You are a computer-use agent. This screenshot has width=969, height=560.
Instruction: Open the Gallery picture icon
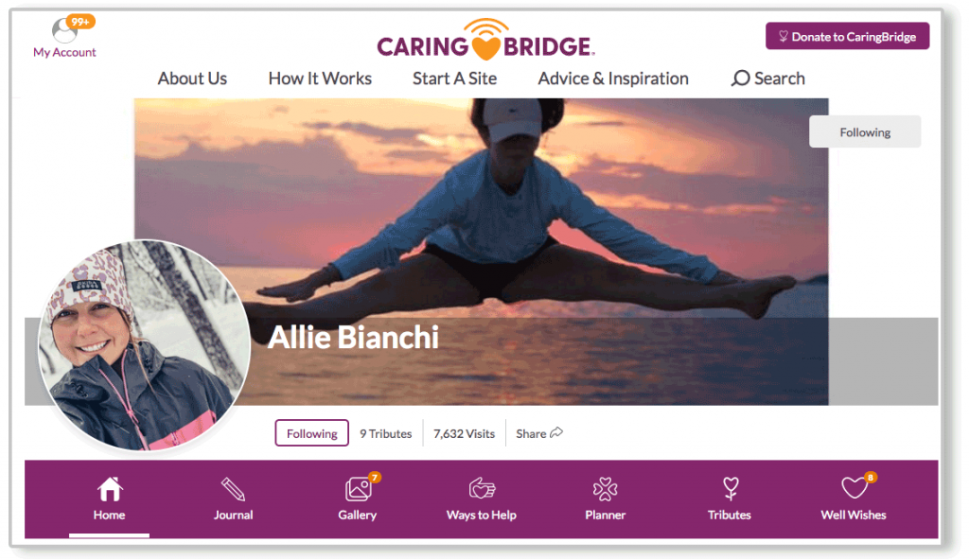pos(359,489)
